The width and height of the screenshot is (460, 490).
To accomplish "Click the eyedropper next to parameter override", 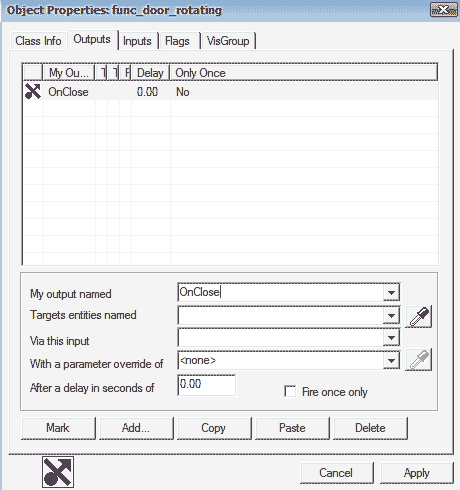I will [x=419, y=360].
